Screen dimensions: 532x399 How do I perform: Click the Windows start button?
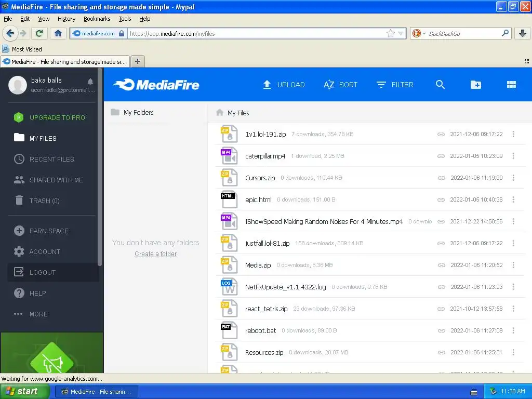tap(25, 391)
